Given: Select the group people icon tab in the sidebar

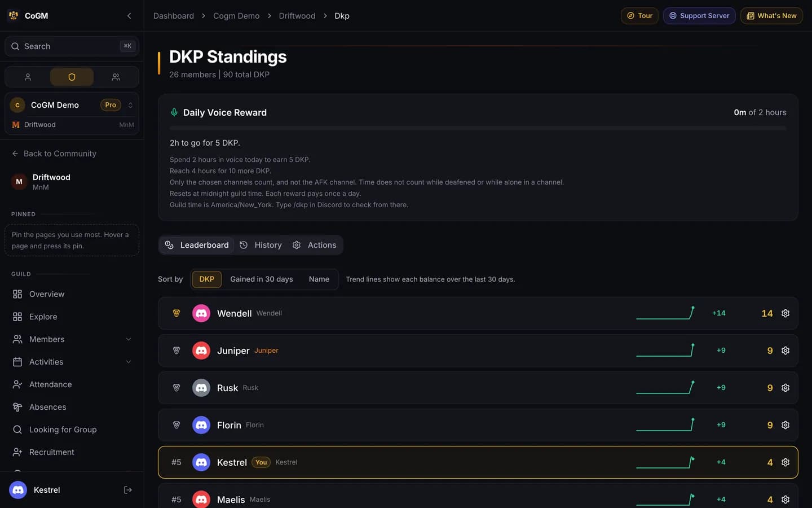Looking at the screenshot, I should pyautogui.click(x=116, y=77).
